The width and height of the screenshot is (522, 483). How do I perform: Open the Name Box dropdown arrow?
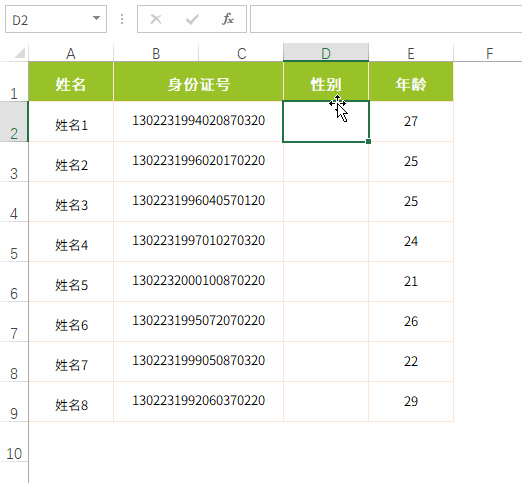click(96, 18)
